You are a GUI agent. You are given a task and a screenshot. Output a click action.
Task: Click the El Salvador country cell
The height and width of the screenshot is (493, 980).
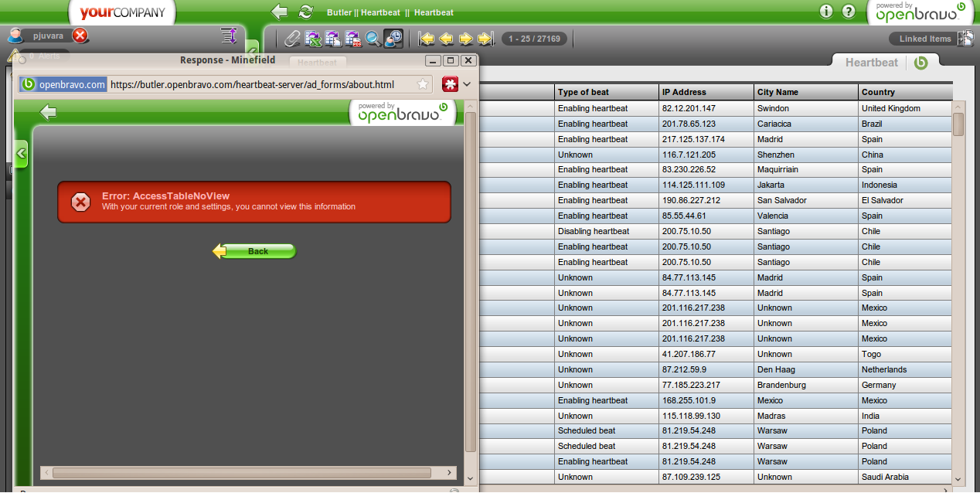click(905, 200)
